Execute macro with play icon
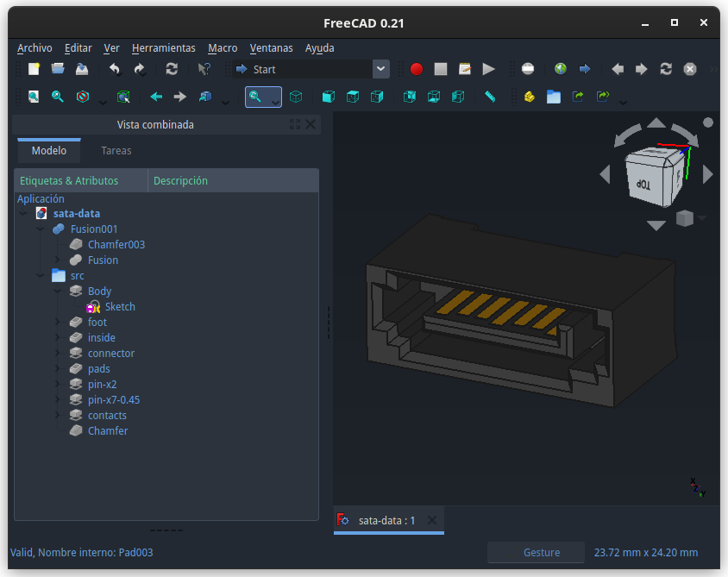The height and width of the screenshot is (577, 728). pos(488,69)
